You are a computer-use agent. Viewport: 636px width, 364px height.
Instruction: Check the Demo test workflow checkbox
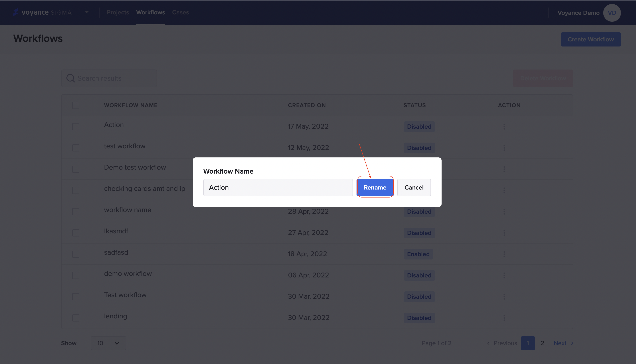pyautogui.click(x=76, y=169)
